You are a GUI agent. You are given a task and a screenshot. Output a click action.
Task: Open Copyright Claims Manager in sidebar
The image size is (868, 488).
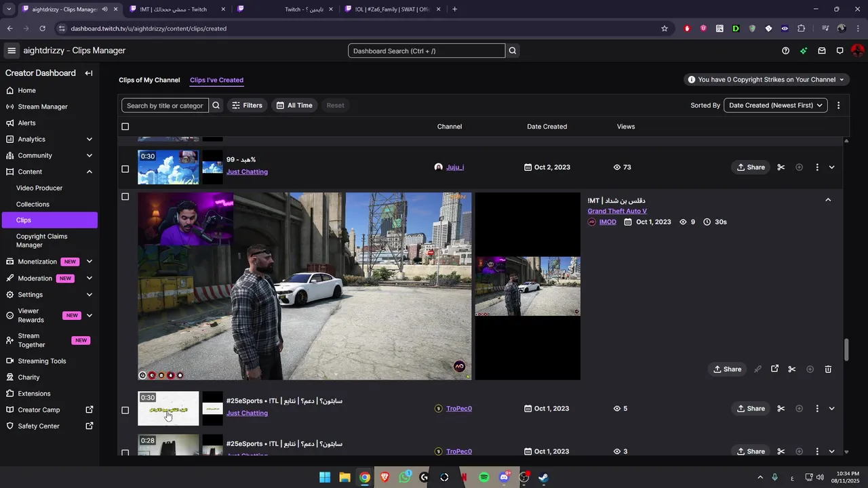(42, 241)
